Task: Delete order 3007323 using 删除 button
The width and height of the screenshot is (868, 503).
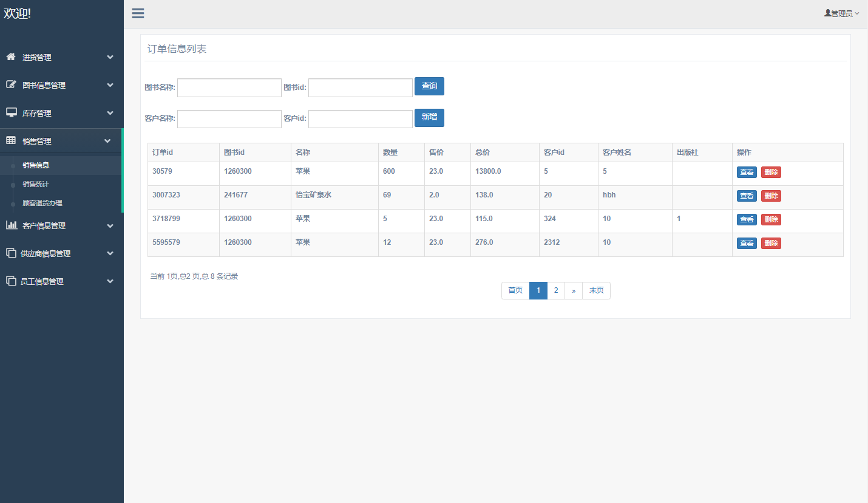Action: click(x=771, y=196)
